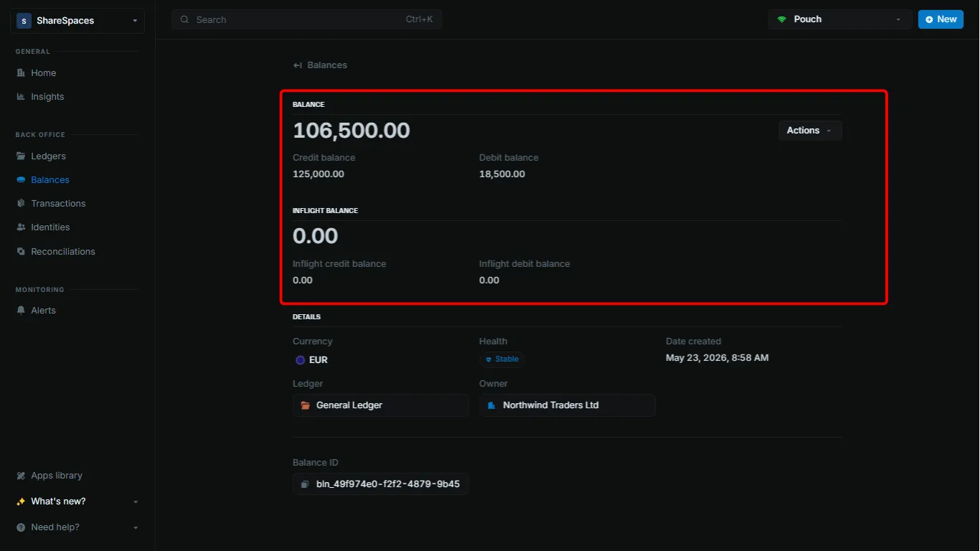The width and height of the screenshot is (980, 551).
Task: Open the Pouch environment dropdown
Action: (x=840, y=19)
